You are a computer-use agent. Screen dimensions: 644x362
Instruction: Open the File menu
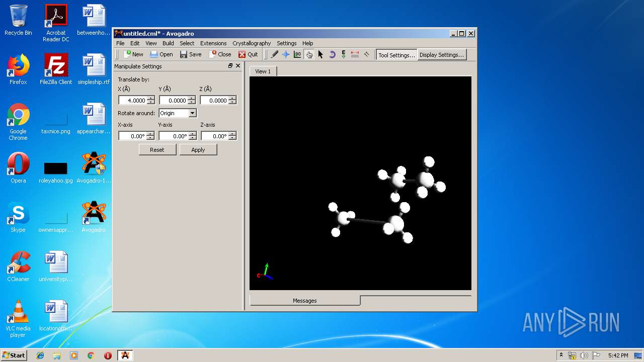pyautogui.click(x=120, y=43)
